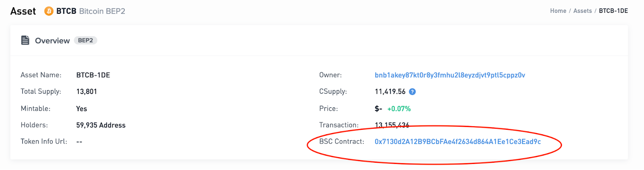The image size is (644, 170).
Task: Go to Home in the breadcrumb
Action: point(558,11)
